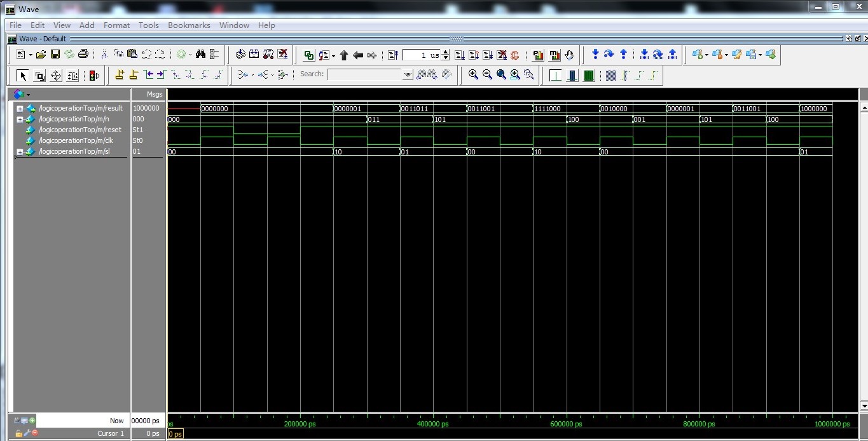Click the Zoom In magnifier icon

(473, 75)
